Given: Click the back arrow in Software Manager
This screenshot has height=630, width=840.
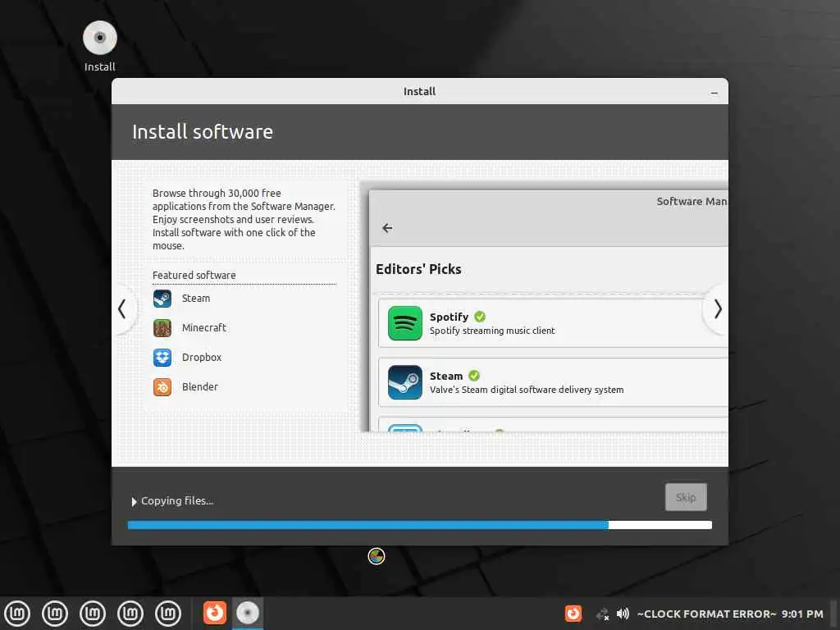Looking at the screenshot, I should pyautogui.click(x=387, y=228).
